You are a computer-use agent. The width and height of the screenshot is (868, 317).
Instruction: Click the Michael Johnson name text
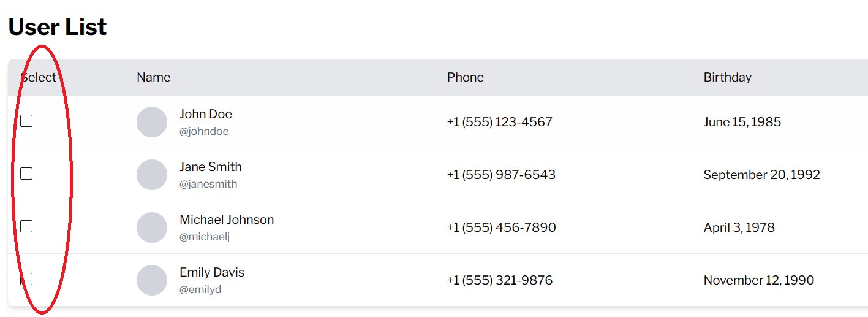coord(227,220)
